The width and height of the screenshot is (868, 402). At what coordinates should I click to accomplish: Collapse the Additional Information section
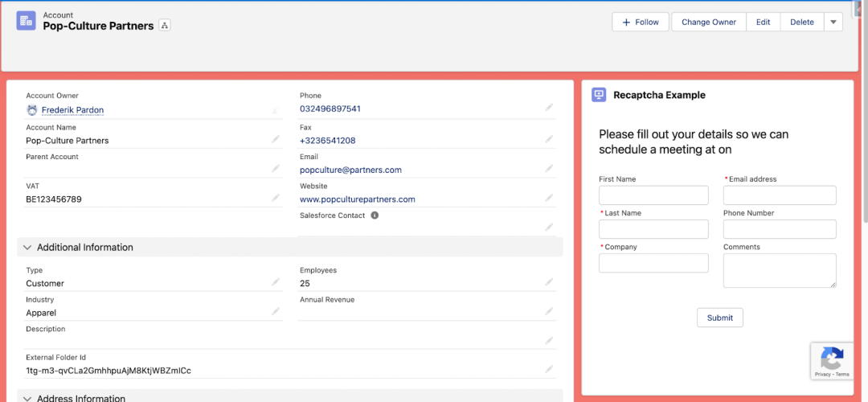27,248
